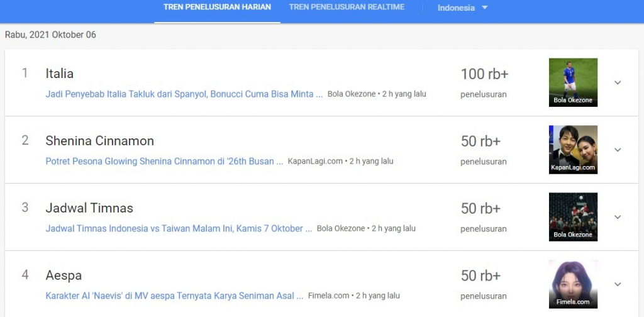Click the Italia football player thumbnail
Viewport: 644px width, 317px height.
[x=573, y=82]
